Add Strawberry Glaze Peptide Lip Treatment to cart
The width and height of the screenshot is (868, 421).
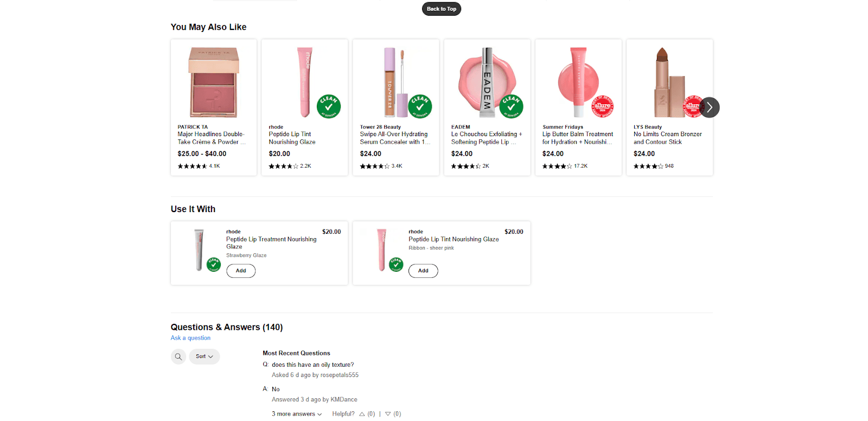click(241, 271)
